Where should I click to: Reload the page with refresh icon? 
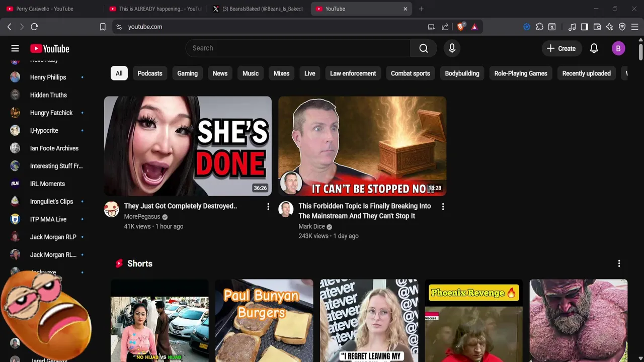pos(34,27)
